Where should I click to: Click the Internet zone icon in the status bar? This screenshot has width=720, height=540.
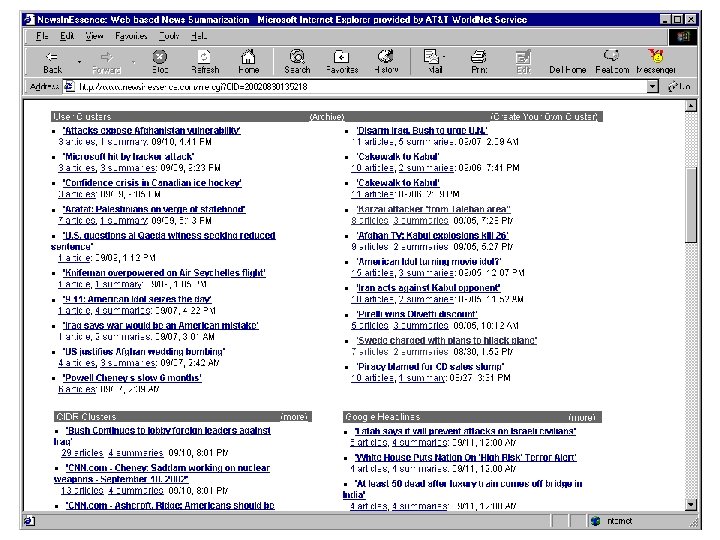596,521
